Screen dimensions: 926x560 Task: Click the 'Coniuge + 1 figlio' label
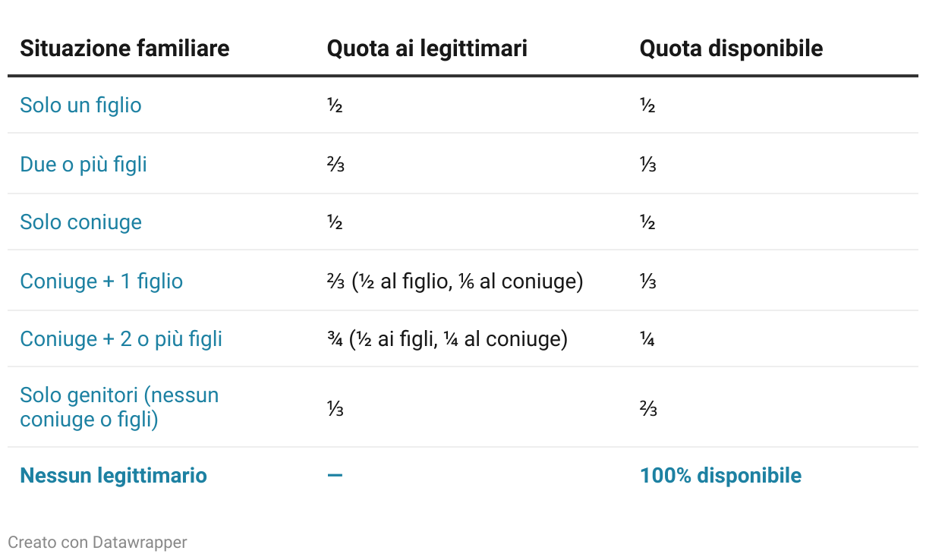[x=101, y=281]
